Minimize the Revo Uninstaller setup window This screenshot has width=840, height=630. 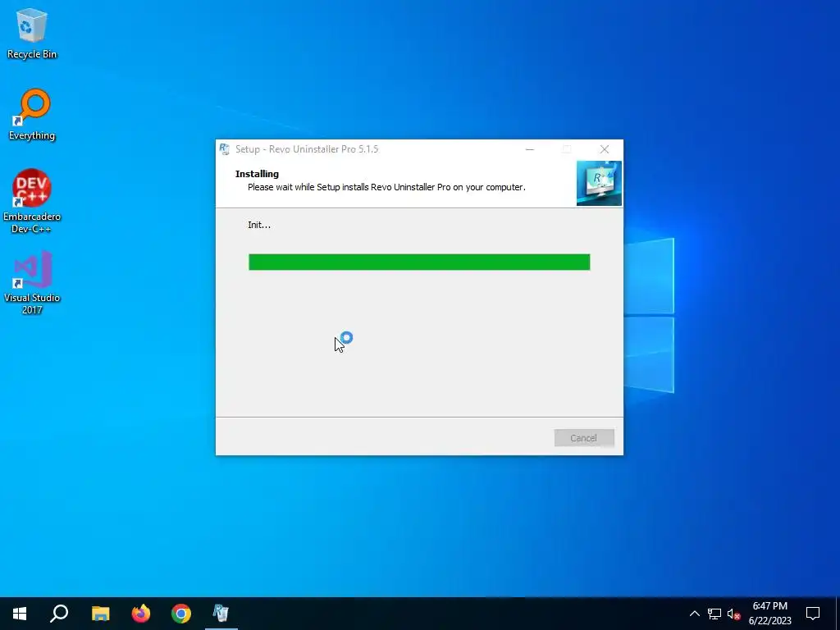point(530,149)
